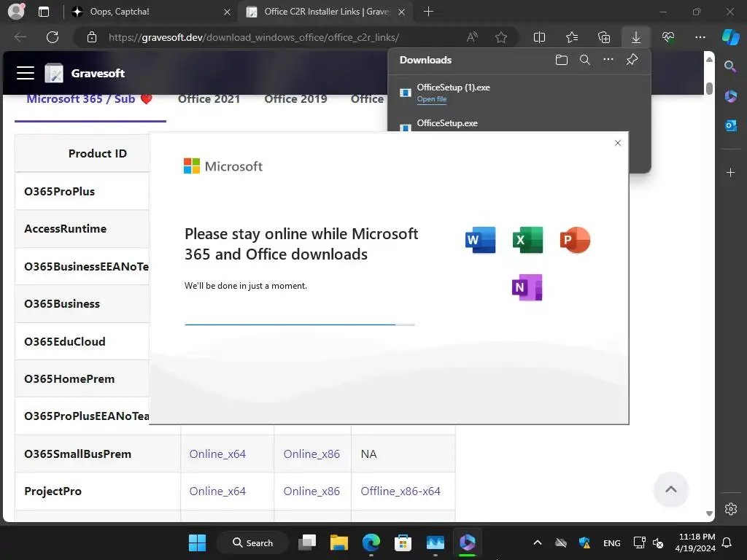Select Microsoft 365 / Sub tab
Image resolution: width=747 pixels, height=560 pixels.
point(90,99)
